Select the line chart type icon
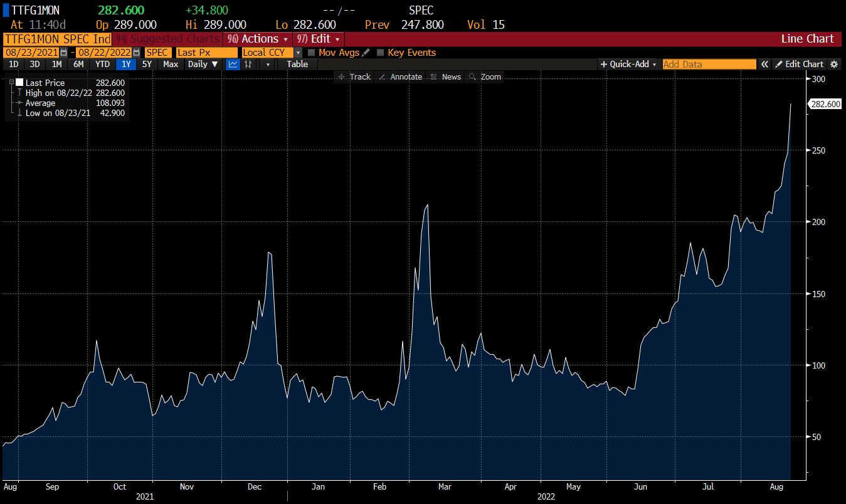The width and height of the screenshot is (846, 504). pyautogui.click(x=233, y=64)
